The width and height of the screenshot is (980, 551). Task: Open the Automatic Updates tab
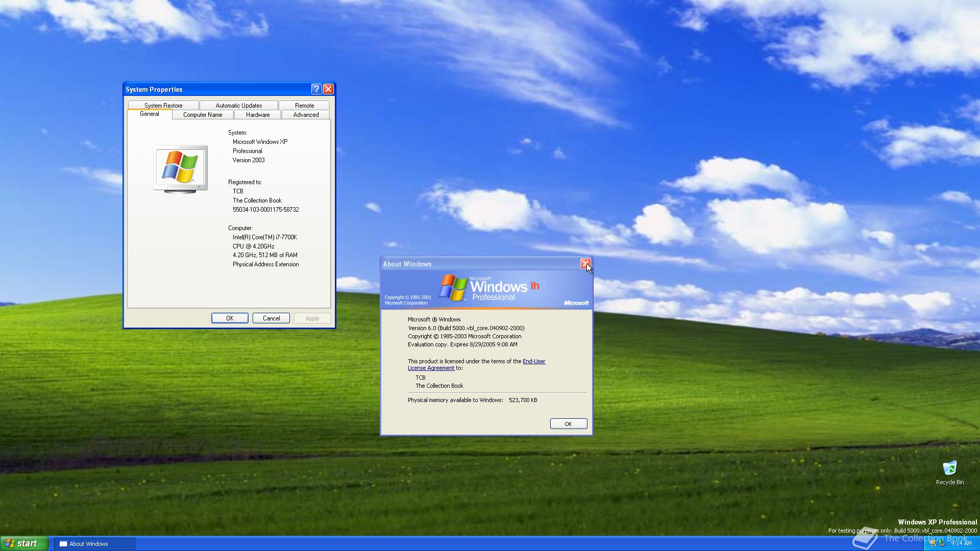click(238, 106)
